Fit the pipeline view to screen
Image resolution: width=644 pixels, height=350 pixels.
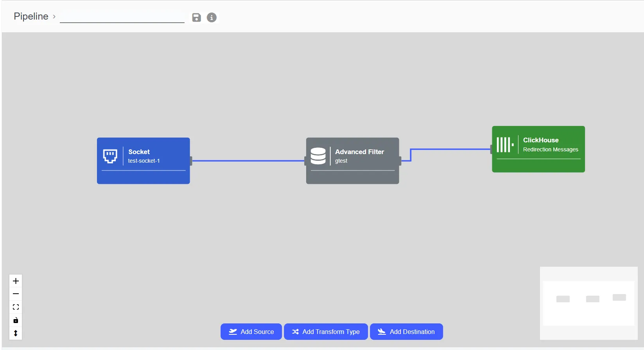(16, 307)
